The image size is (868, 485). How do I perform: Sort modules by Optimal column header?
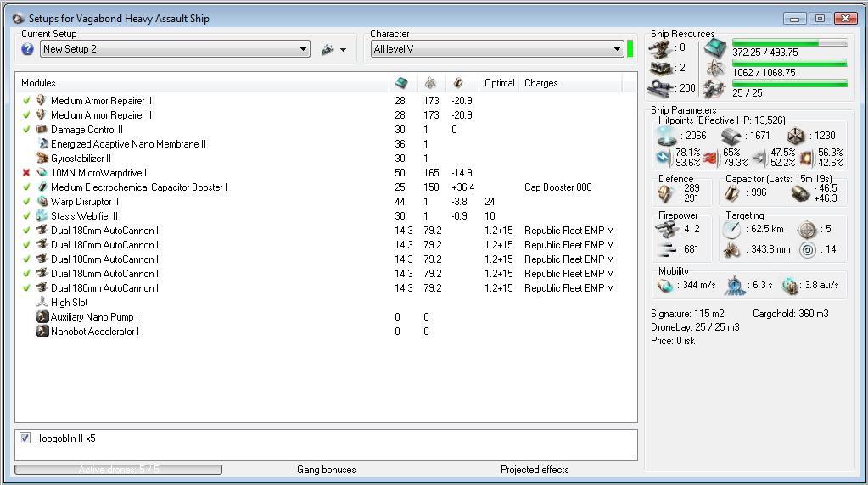[x=499, y=83]
